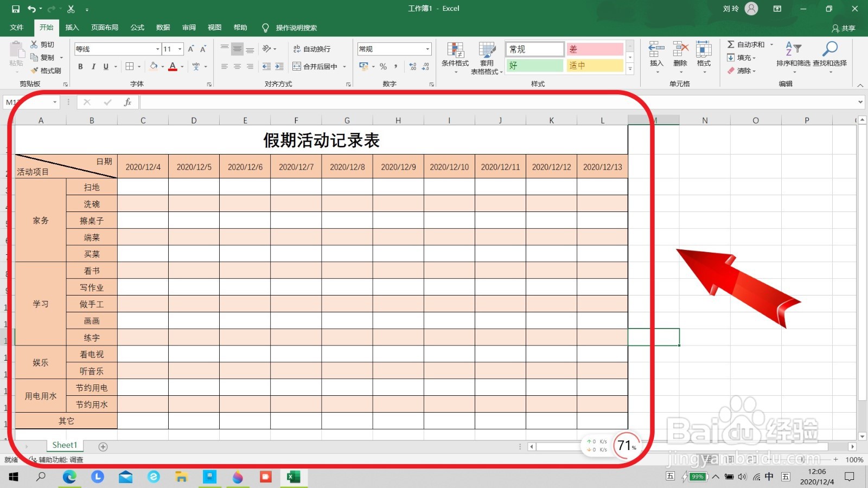Viewport: 868px width, 488px height.
Task: Apply the red 差 (Bad) cell style
Action: click(x=595, y=49)
